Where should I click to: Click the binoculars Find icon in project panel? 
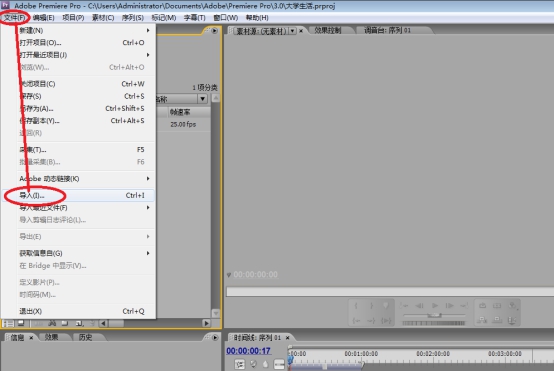(x=52, y=323)
